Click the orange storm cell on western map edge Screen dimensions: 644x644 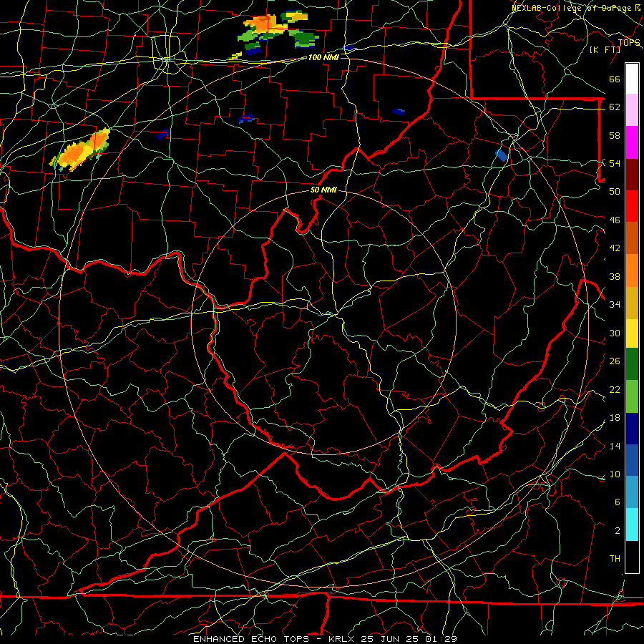coord(79,150)
